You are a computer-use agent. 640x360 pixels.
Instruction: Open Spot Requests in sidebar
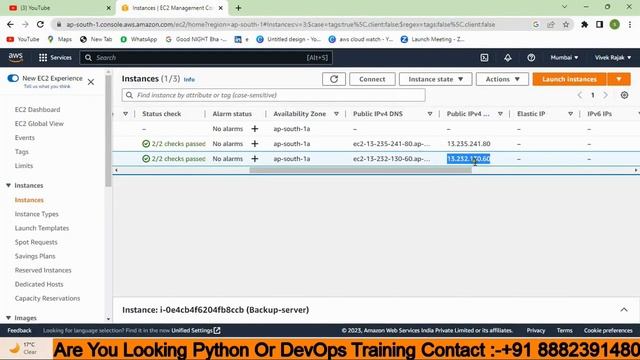coord(36,242)
